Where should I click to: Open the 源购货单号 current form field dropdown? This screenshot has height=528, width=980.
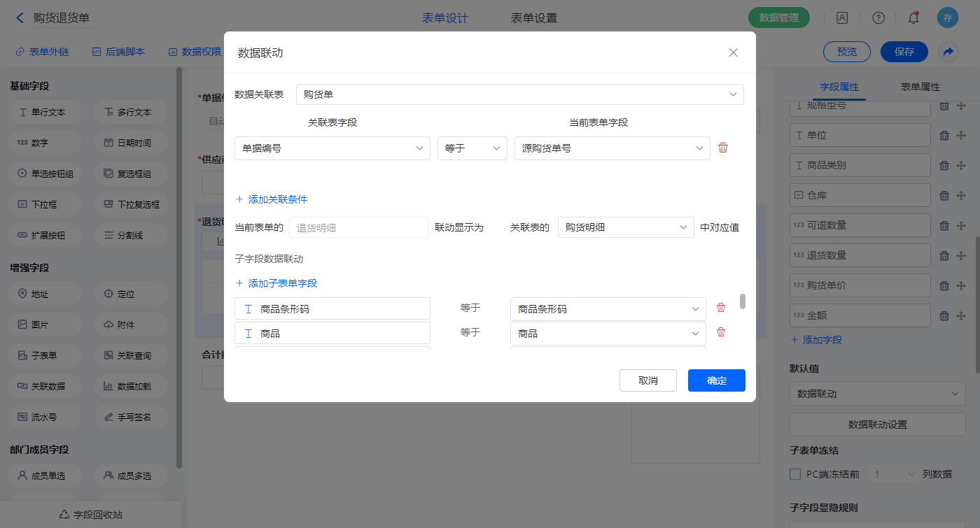click(612, 148)
